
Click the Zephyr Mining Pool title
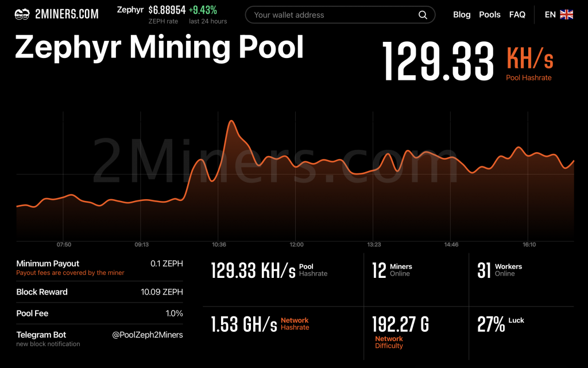point(160,48)
